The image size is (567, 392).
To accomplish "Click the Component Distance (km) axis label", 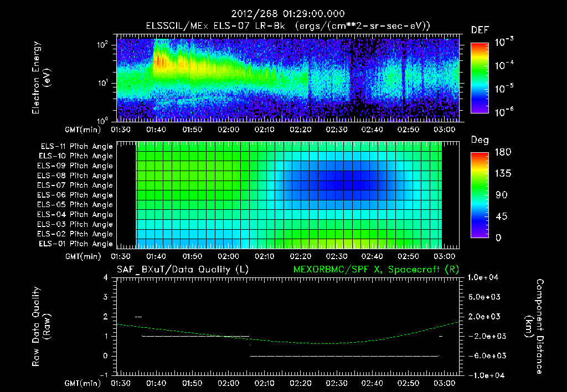I will click(534, 327).
